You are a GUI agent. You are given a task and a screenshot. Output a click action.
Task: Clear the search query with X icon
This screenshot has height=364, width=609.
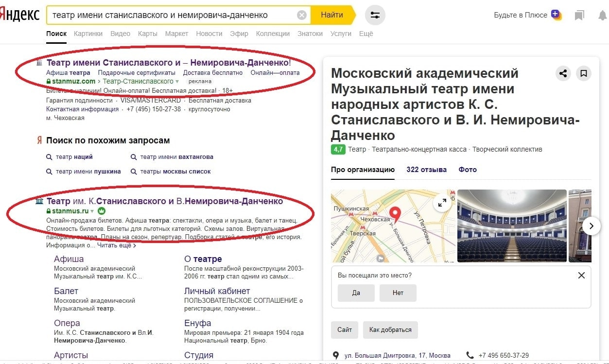pos(302,15)
